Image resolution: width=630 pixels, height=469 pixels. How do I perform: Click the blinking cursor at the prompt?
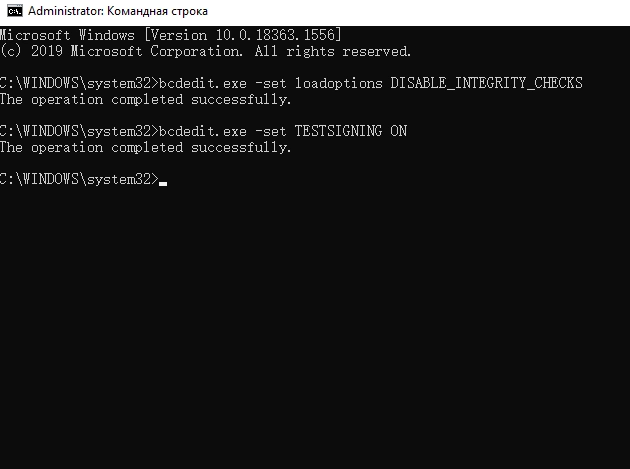click(x=163, y=184)
